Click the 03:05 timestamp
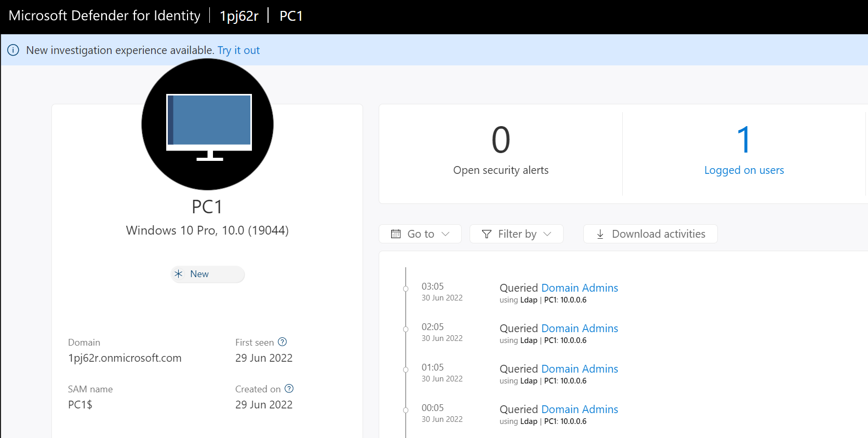The width and height of the screenshot is (868, 438). click(x=433, y=286)
